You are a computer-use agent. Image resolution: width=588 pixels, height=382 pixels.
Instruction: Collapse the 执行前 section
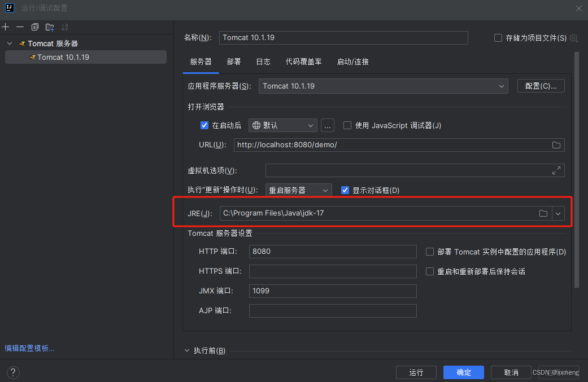tap(187, 350)
